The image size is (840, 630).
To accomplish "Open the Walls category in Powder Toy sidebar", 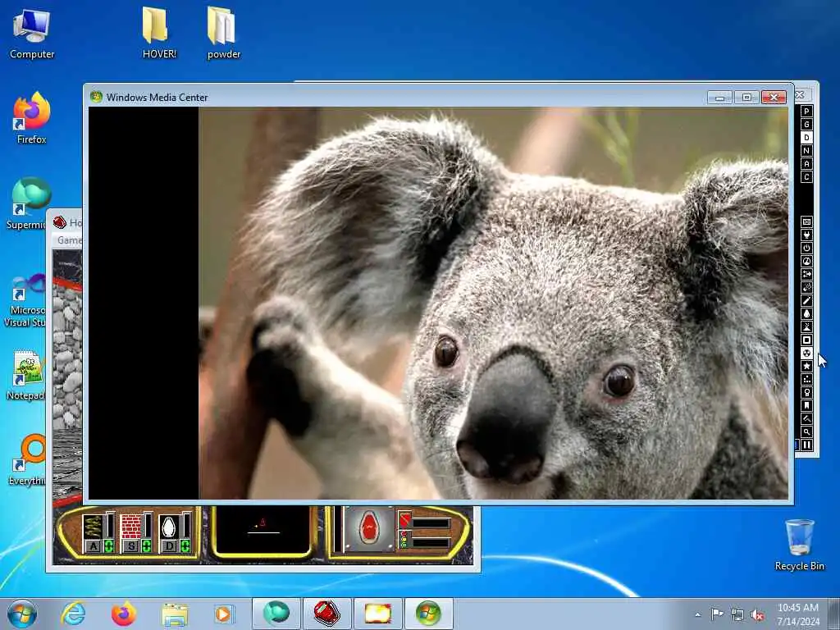I will [806, 221].
